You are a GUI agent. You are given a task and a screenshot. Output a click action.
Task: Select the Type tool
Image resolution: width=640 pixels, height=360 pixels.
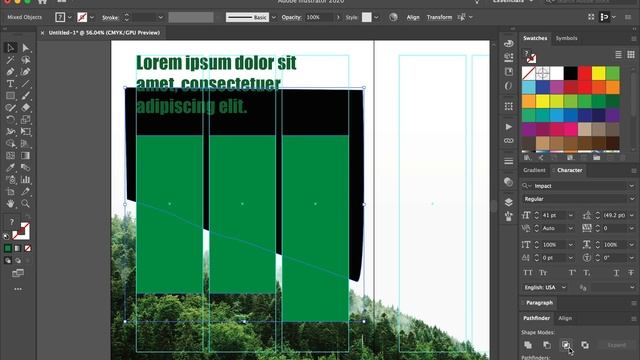[x=10, y=84]
